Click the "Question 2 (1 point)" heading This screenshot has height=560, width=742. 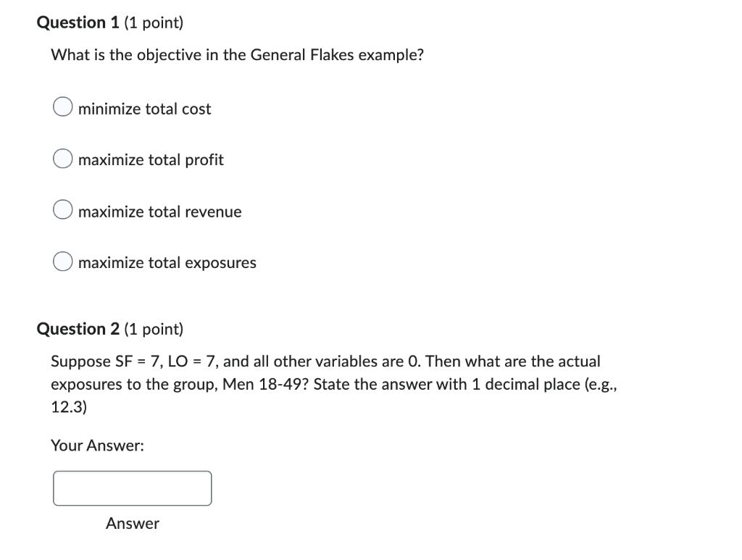[x=109, y=329]
